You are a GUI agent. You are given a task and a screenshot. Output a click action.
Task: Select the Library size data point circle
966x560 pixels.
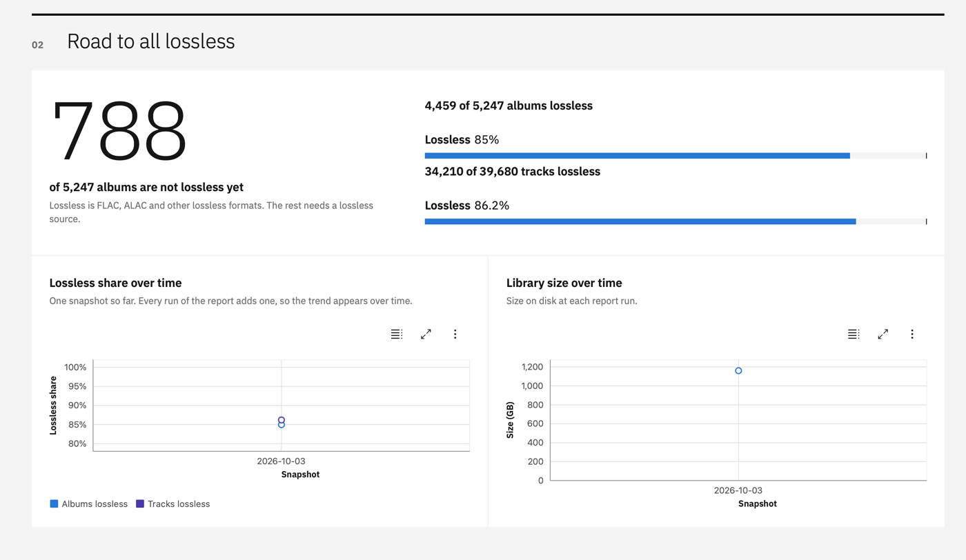[738, 371]
